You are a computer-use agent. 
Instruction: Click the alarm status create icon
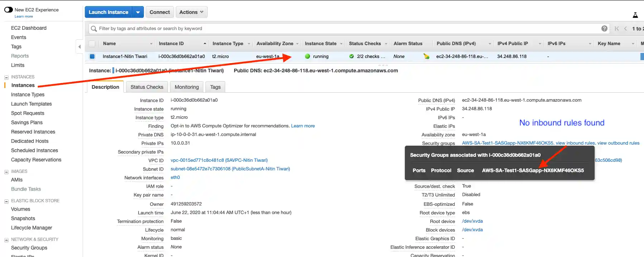[x=426, y=56]
